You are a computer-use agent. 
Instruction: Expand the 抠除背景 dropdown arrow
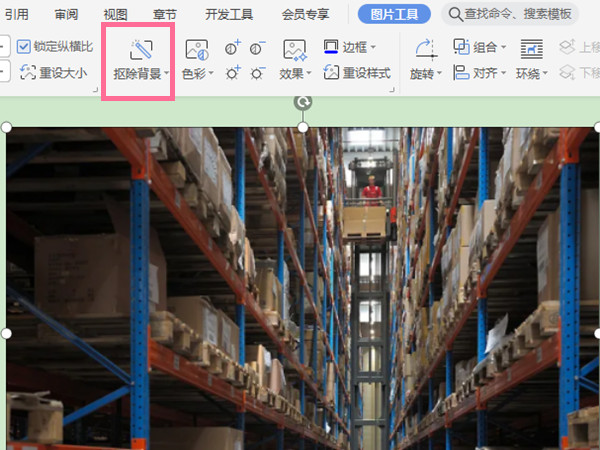(x=166, y=73)
